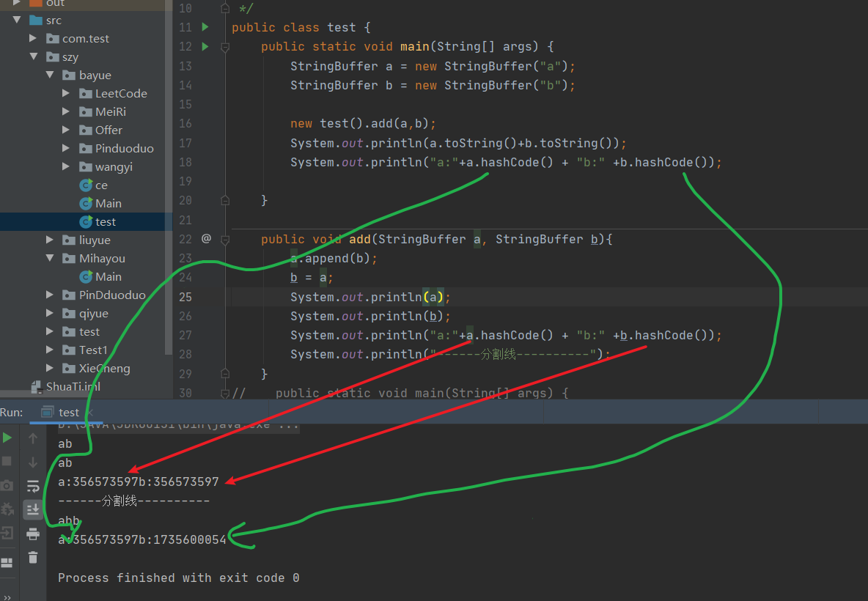Click the test run configuration tab icon
The width and height of the screenshot is (868, 601).
coord(48,412)
